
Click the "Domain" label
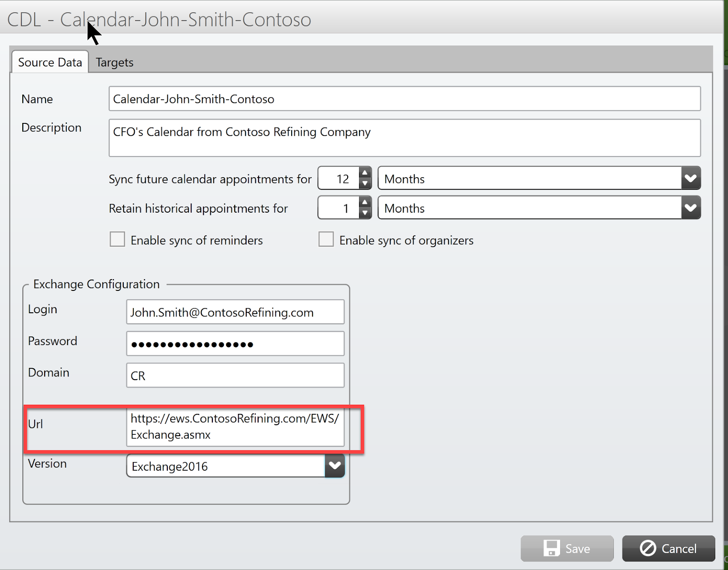(49, 372)
